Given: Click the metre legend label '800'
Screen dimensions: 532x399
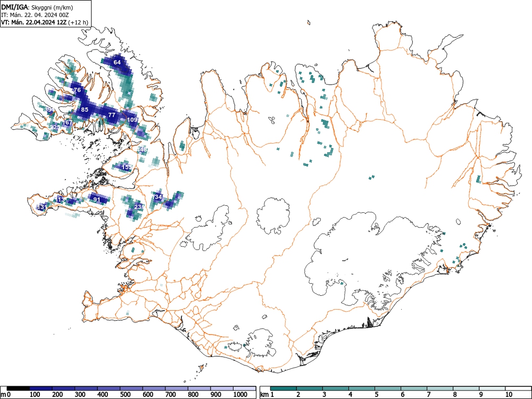Looking at the screenshot, I should (x=193, y=394).
